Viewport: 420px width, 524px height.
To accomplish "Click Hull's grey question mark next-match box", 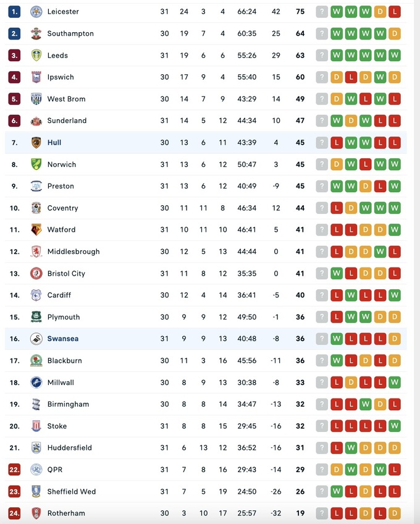I will pos(321,143).
